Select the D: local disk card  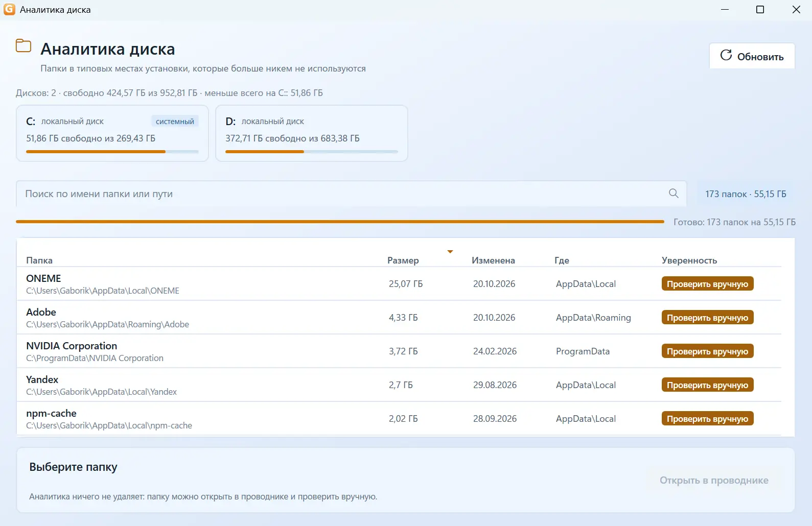(x=312, y=133)
